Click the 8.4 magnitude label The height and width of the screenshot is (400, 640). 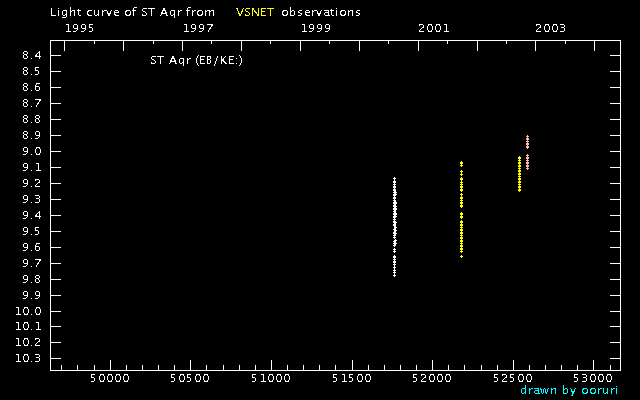pos(32,56)
